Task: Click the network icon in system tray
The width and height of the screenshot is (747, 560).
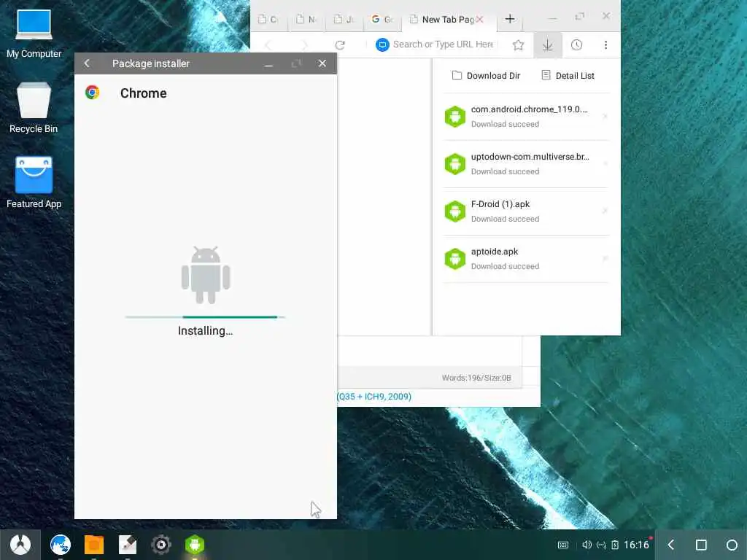Action: (601, 545)
